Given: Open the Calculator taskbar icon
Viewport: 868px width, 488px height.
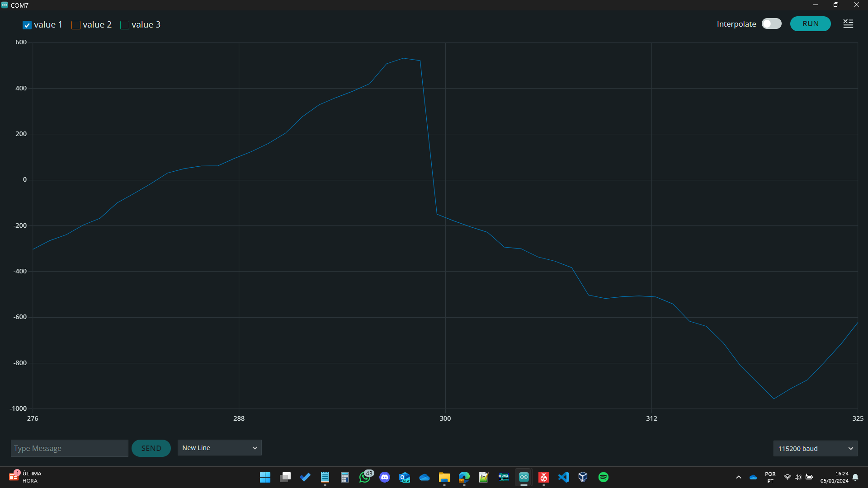Looking at the screenshot, I should [x=345, y=477].
